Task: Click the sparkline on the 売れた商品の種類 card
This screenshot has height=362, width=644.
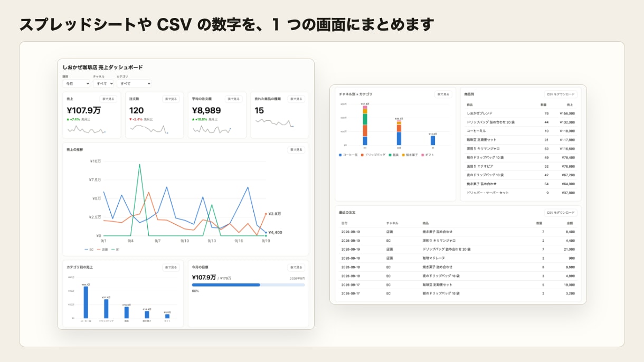Action: pos(274,122)
